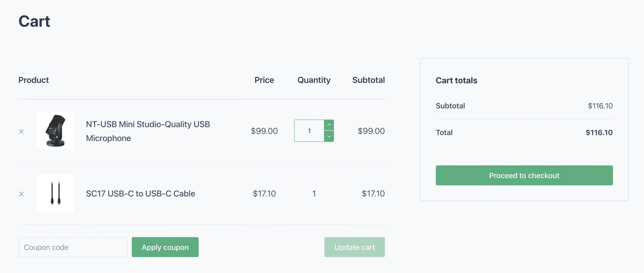Viewport: 644px width, 273px height.
Task: Click the Price column header
Action: 264,80
